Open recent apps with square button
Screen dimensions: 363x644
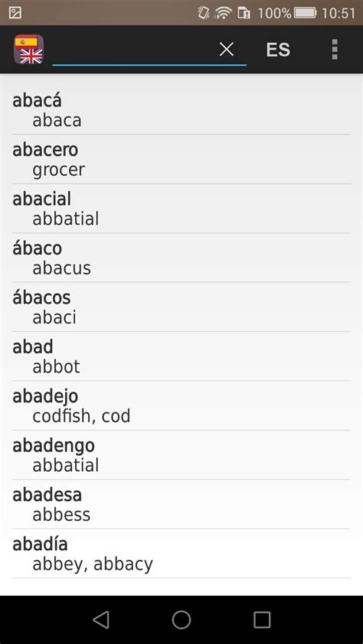(x=262, y=620)
